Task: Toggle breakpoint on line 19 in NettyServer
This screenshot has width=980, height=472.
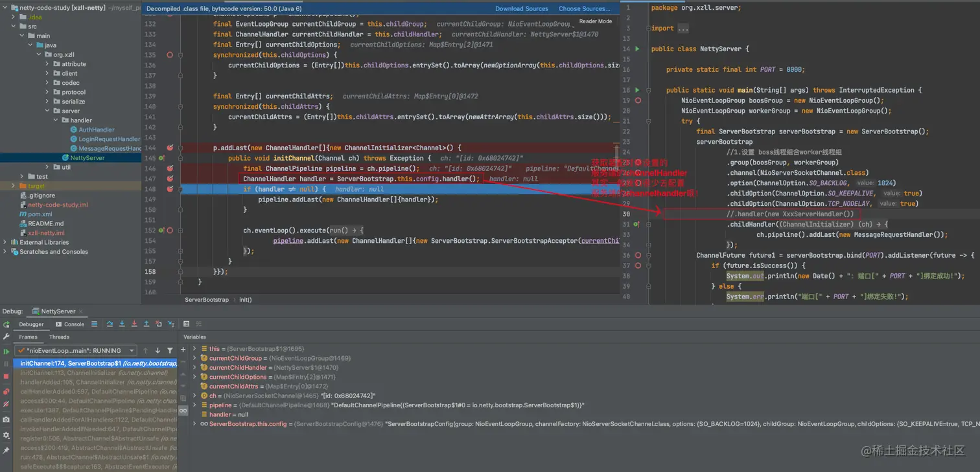Action: (638, 100)
